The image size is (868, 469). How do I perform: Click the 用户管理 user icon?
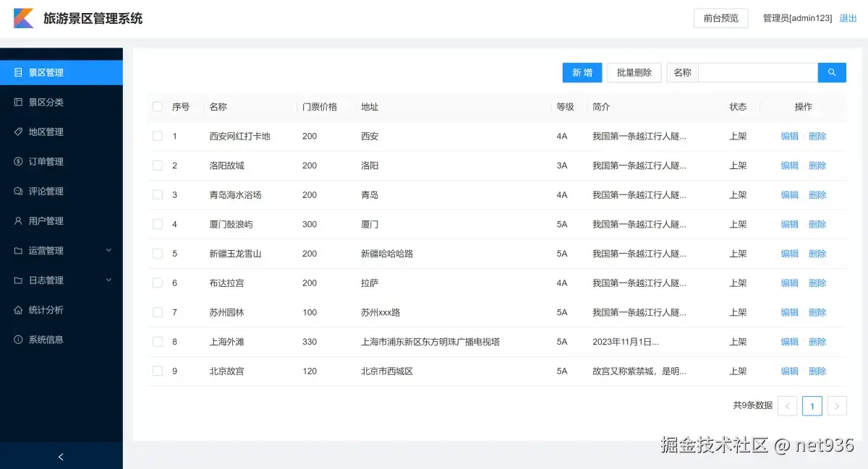click(18, 220)
